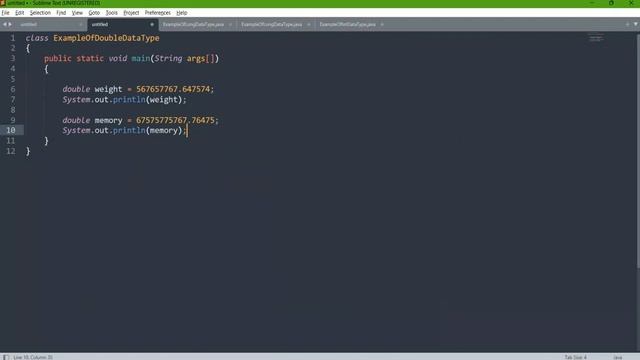Click the 'class' keyword on line 1
Image resolution: width=640 pixels, height=360 pixels.
click(37, 38)
